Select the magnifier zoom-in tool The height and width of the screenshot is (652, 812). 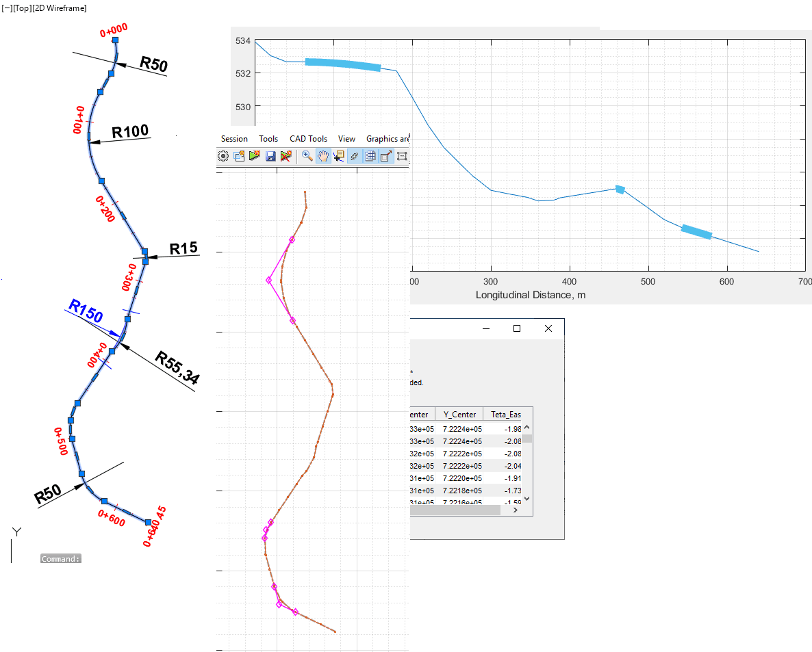[x=307, y=156]
